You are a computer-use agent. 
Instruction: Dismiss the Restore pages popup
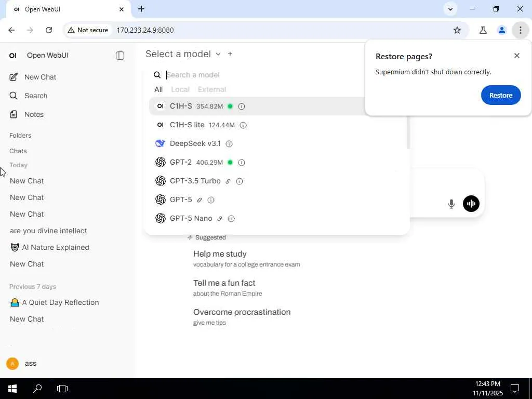tap(516, 56)
